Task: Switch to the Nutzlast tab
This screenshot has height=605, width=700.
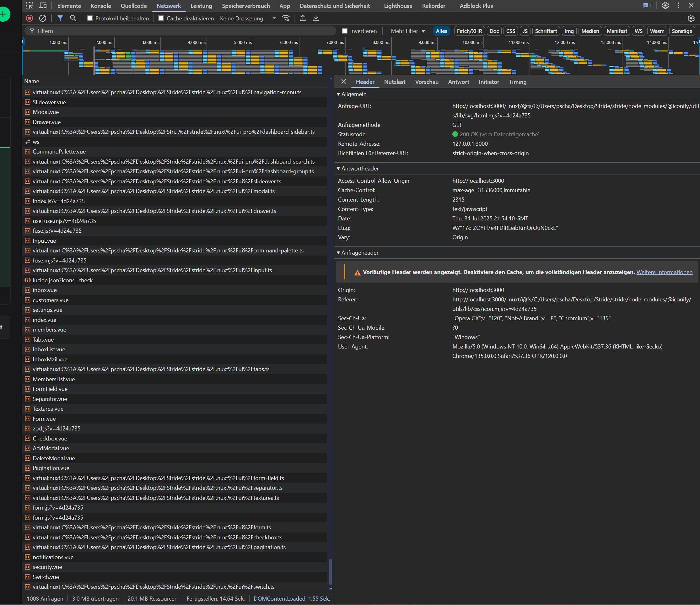Action: pyautogui.click(x=395, y=82)
